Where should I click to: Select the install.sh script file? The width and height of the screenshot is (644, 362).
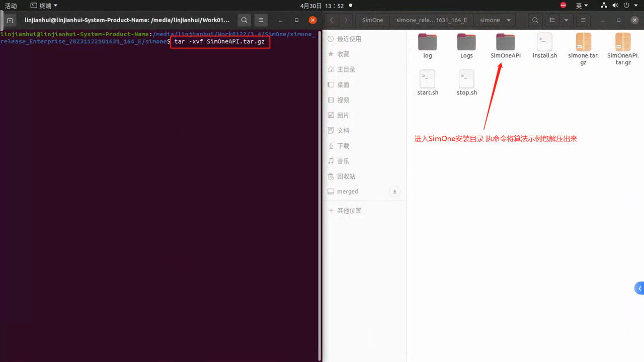click(x=544, y=46)
